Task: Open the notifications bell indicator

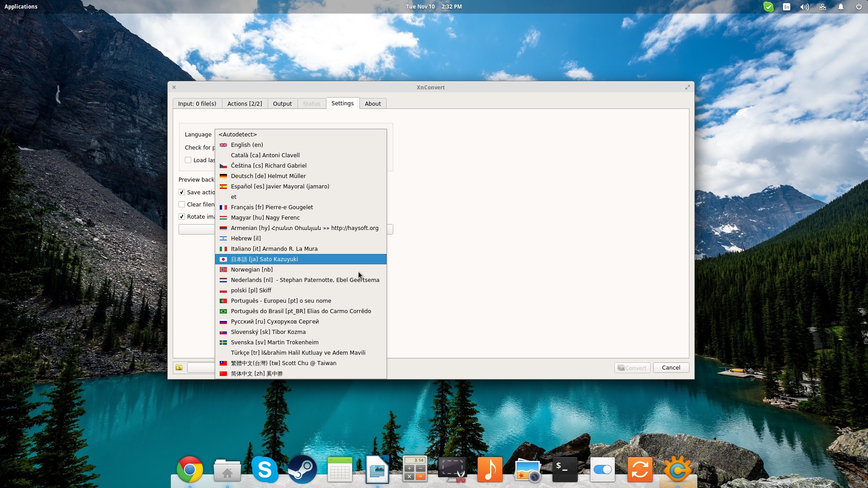Action: tap(841, 7)
